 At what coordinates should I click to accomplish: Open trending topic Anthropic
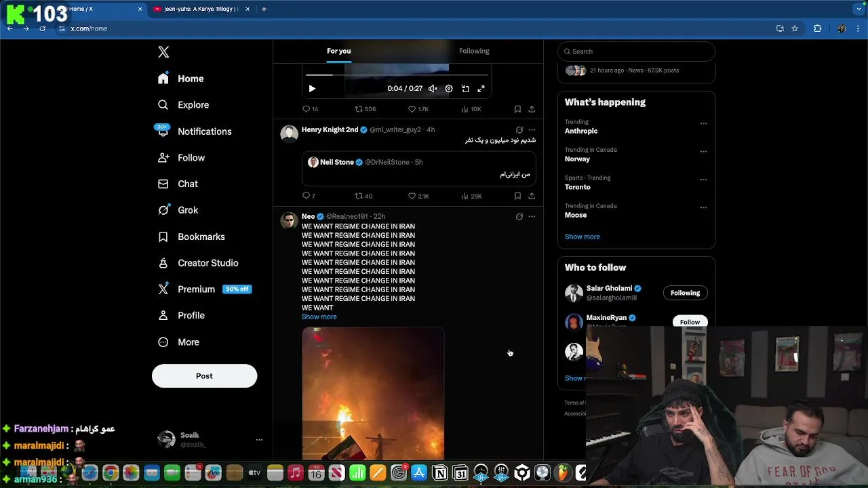click(x=581, y=131)
